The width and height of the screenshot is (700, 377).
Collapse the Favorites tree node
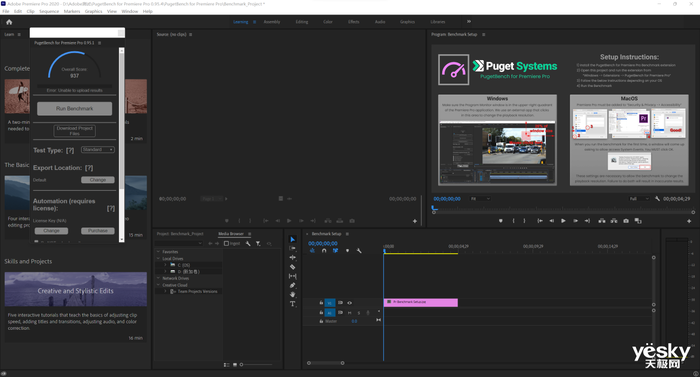(x=158, y=251)
